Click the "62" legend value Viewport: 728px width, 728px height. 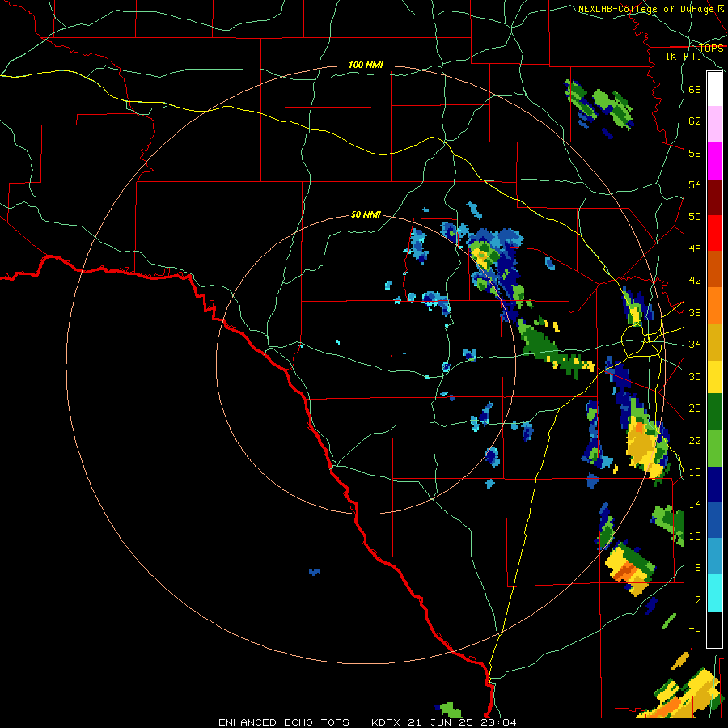[695, 121]
